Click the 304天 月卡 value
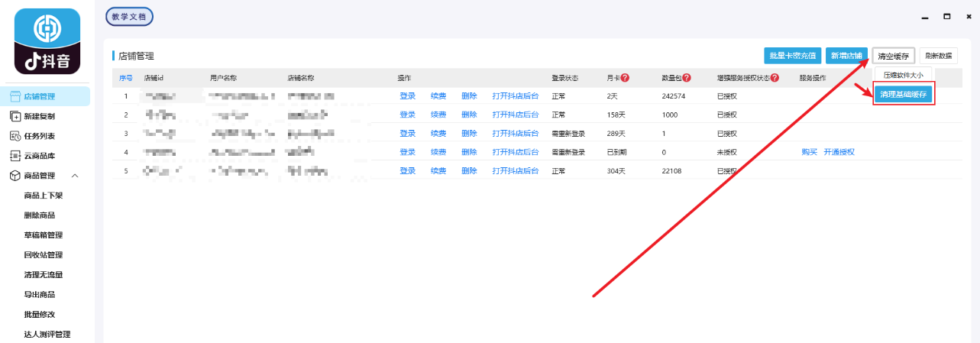The width and height of the screenshot is (980, 343). pos(615,171)
